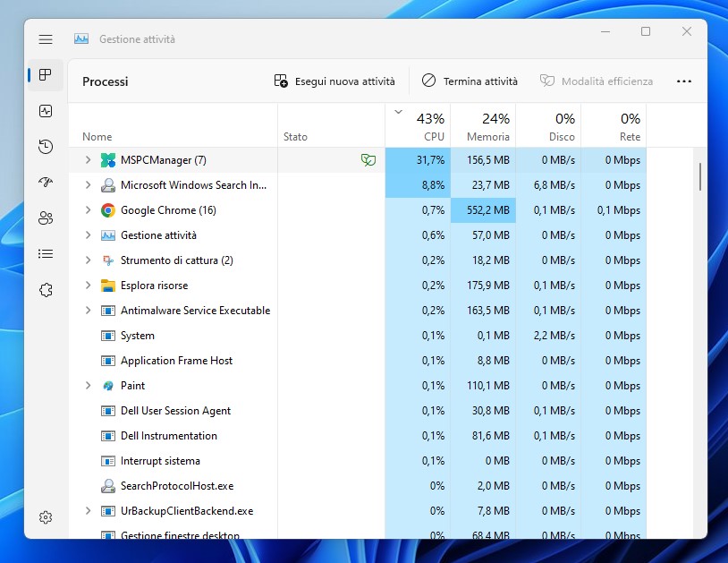Sort processes by Stato column
The width and height of the screenshot is (728, 563).
[x=331, y=125]
